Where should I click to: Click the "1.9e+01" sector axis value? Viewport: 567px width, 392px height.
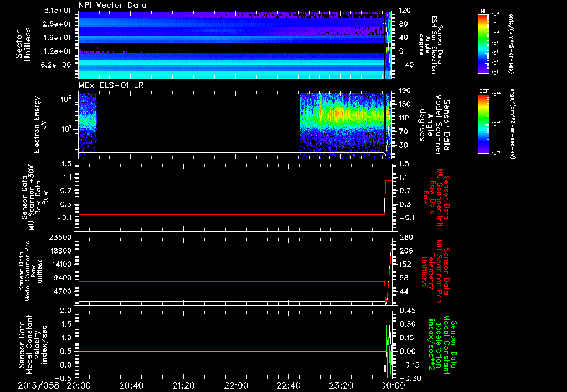(58, 38)
